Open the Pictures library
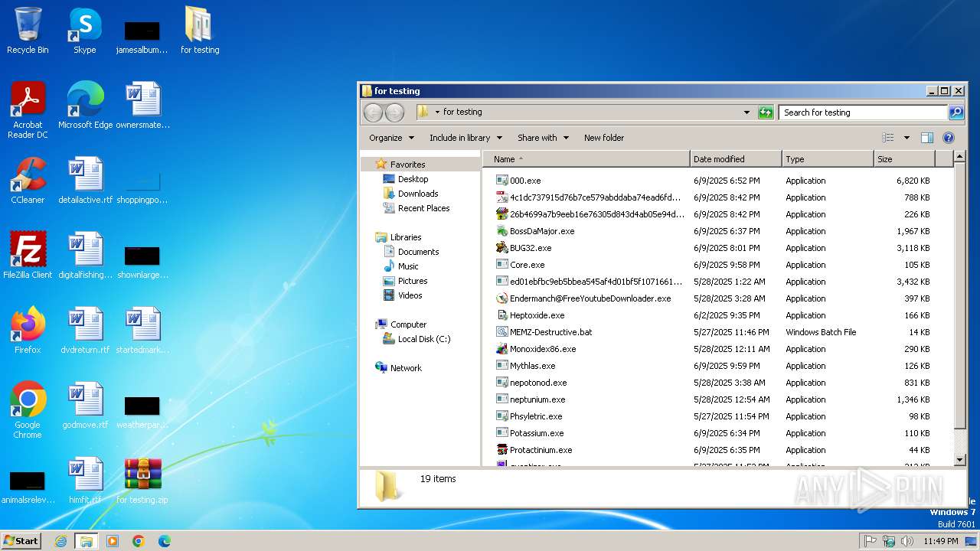This screenshot has width=980, height=551. [413, 281]
